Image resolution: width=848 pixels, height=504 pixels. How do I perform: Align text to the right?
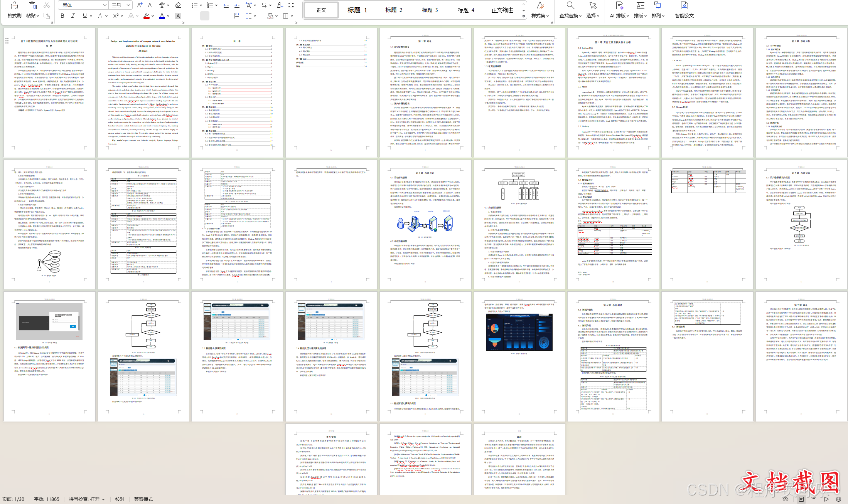215,16
